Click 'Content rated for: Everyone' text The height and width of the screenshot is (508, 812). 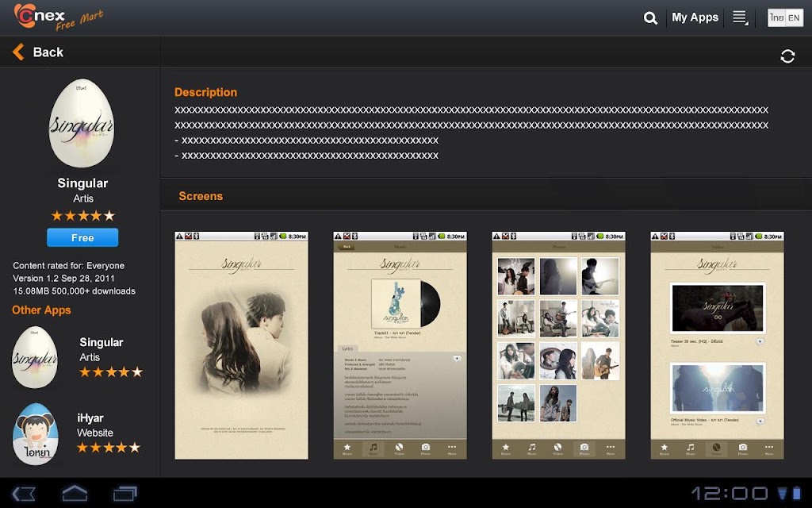click(68, 265)
